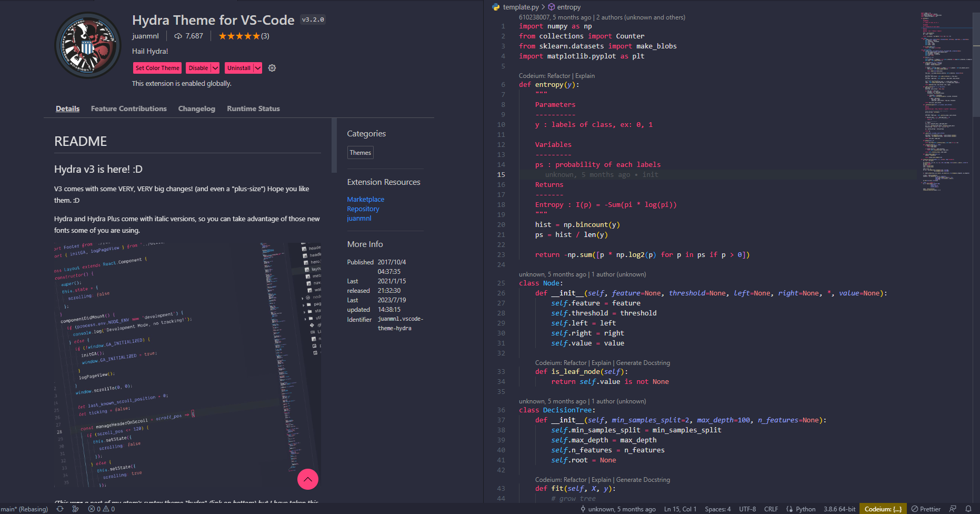Image resolution: width=980 pixels, height=514 pixels.
Task: Click the blame info in status bar
Action: point(618,509)
